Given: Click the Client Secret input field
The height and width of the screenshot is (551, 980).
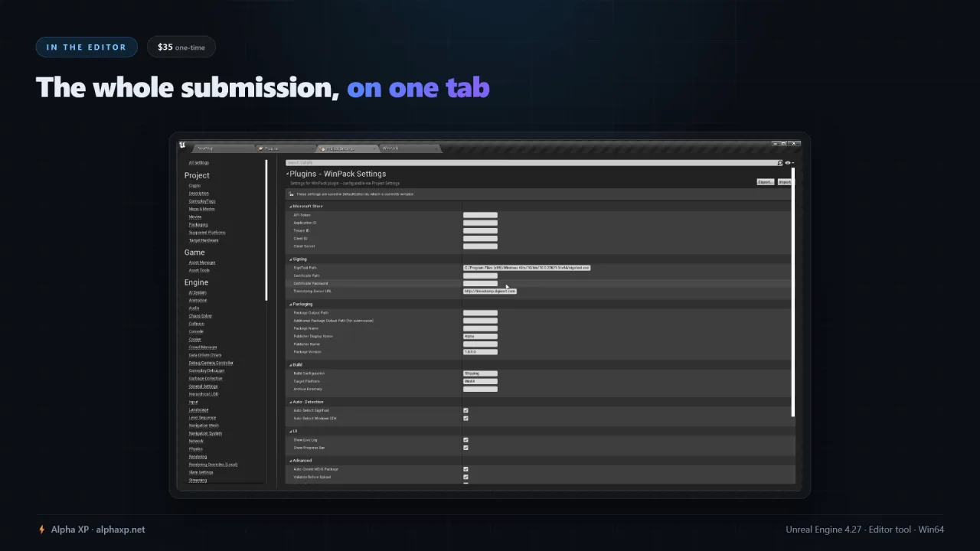Looking at the screenshot, I should (480, 246).
